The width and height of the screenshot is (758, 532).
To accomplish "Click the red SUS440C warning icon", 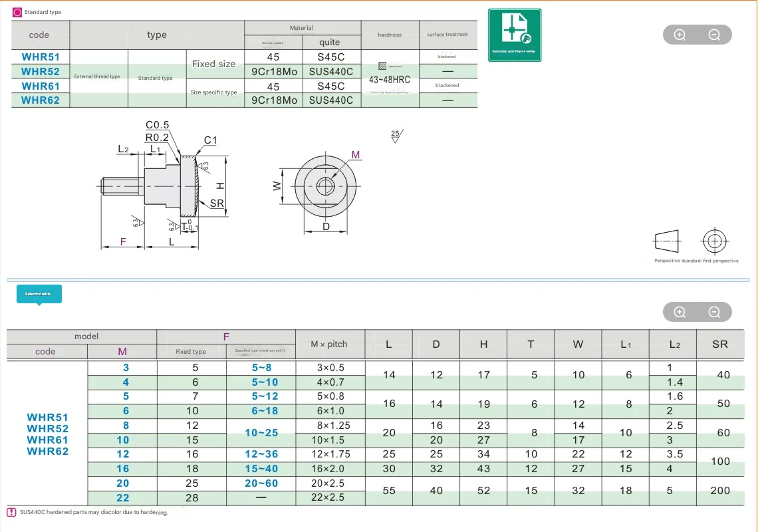I will pos(11,512).
